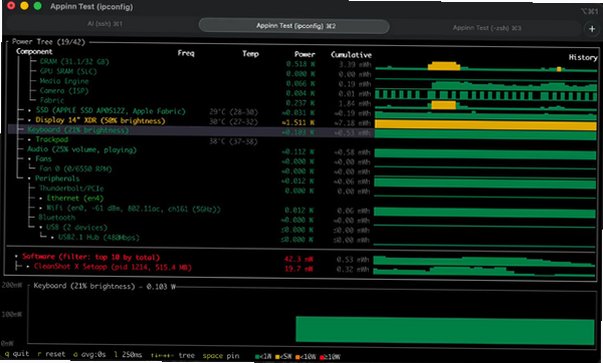Select the Thunderbolt/PCIe row

(x=71, y=188)
